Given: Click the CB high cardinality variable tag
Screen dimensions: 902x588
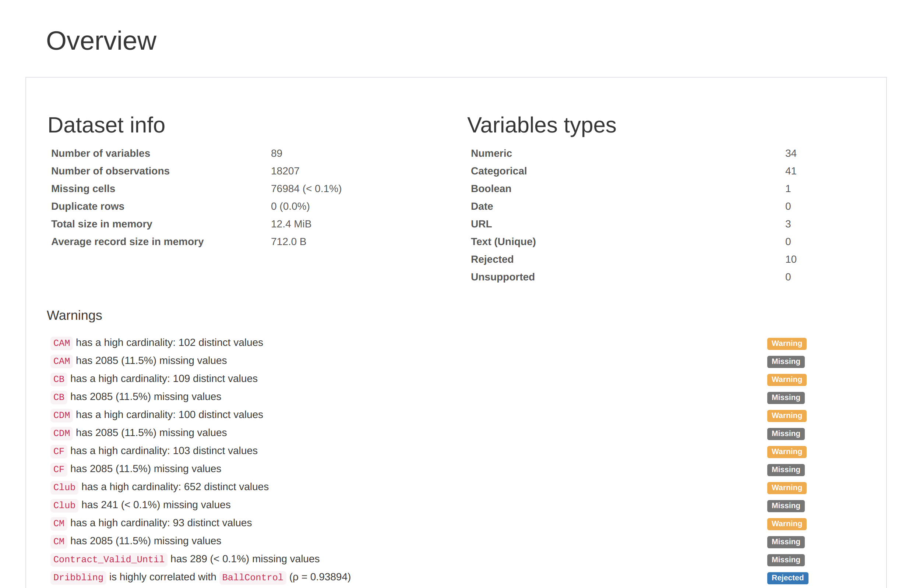Looking at the screenshot, I should pos(59,379).
